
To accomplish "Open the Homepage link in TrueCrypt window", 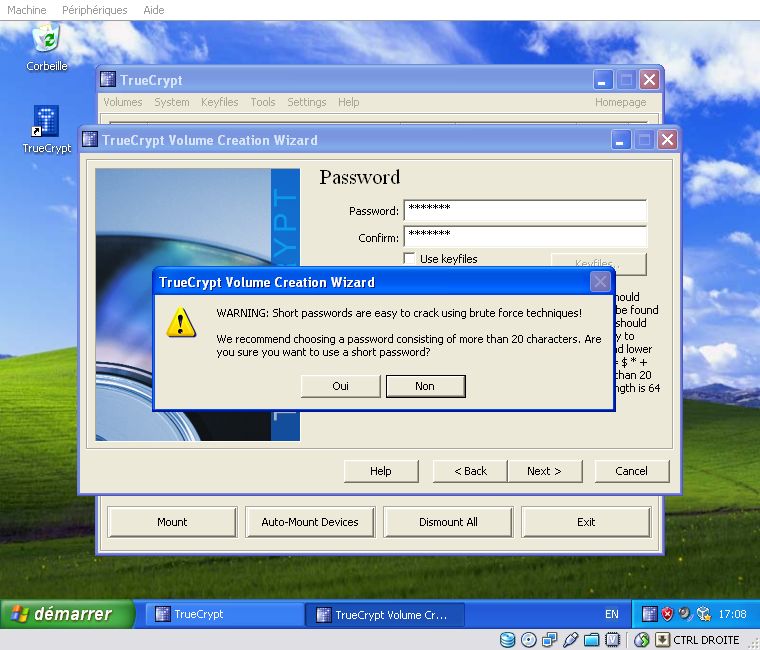I will coord(620,102).
